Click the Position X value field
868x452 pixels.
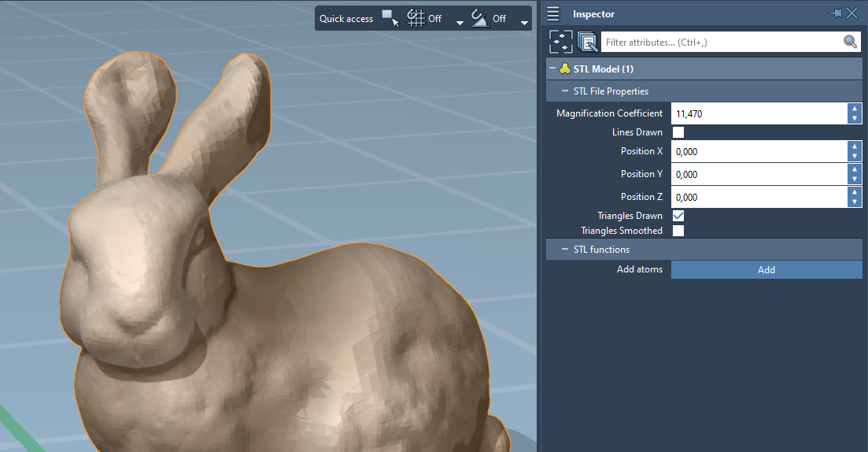click(x=759, y=151)
